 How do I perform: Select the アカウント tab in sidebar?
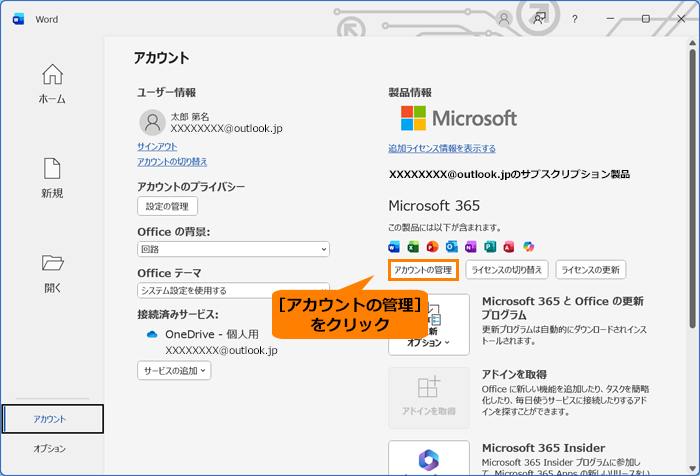click(52, 419)
